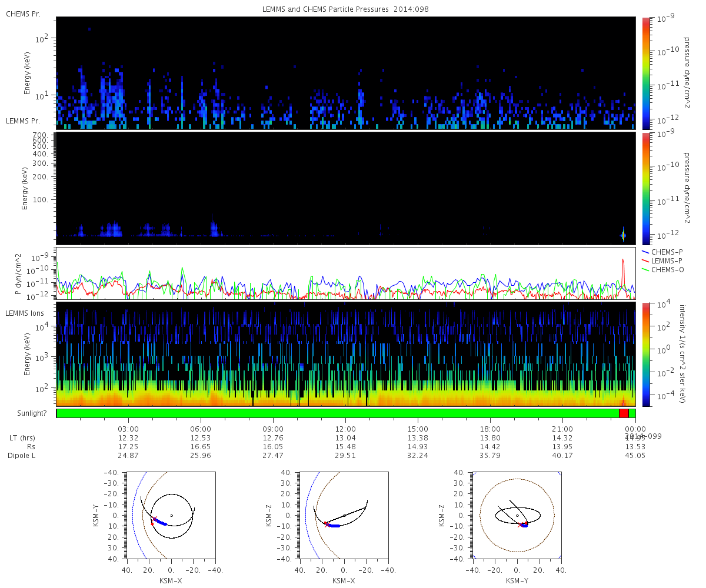Click the CHEMS pressure color bar
706x588 pixels.
(x=645, y=73)
